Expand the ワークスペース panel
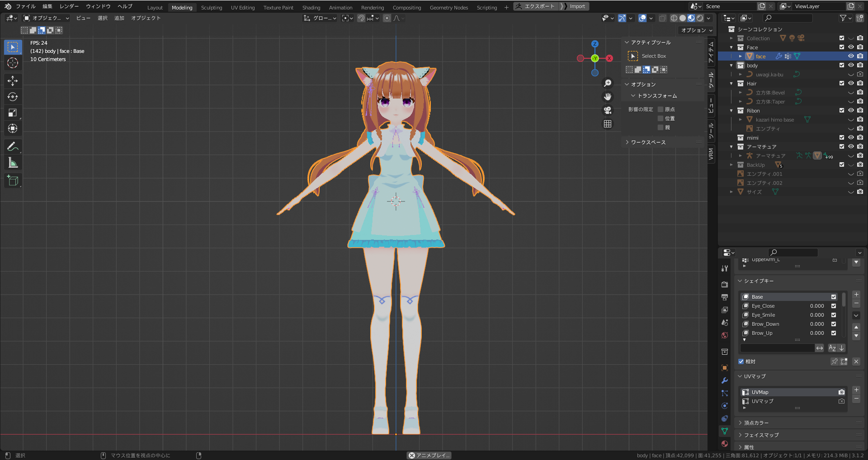 point(648,142)
